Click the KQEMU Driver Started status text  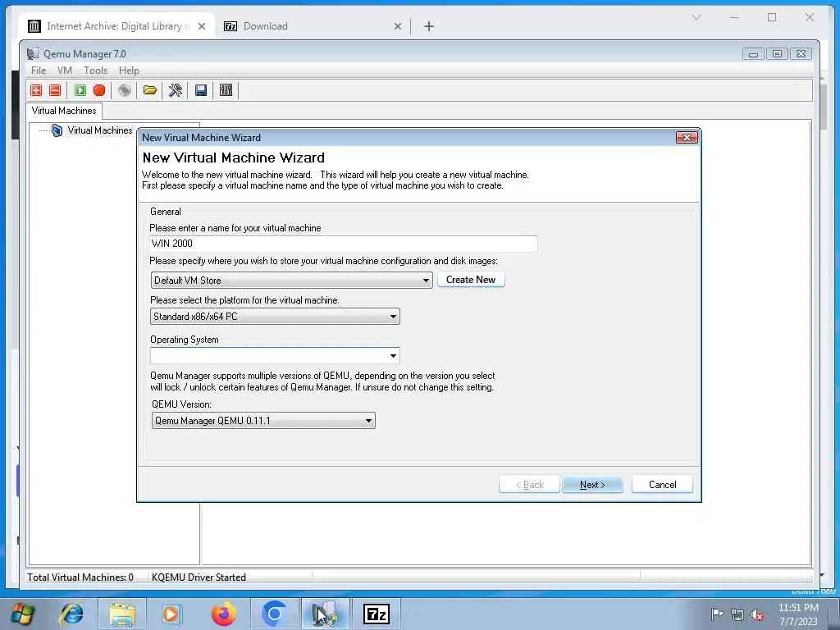pyautogui.click(x=199, y=577)
